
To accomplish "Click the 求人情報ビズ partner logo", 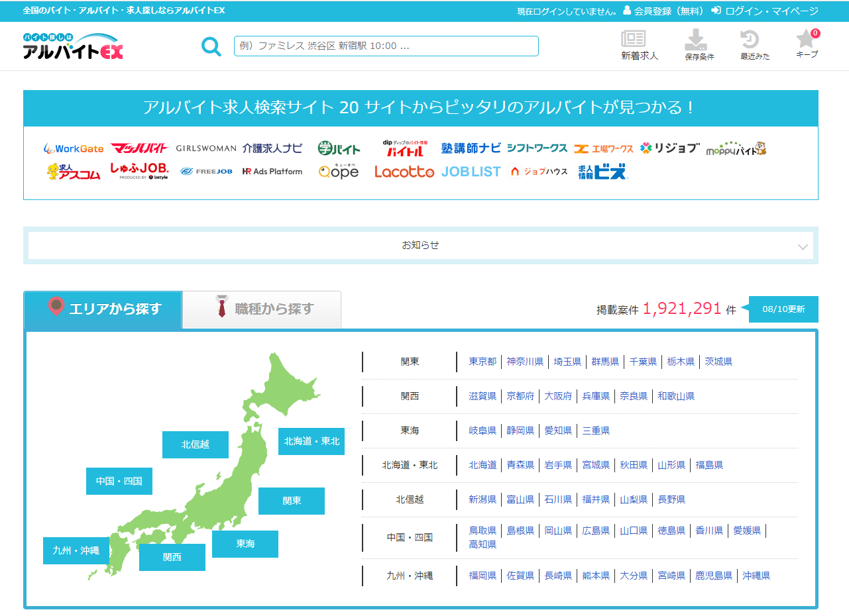I will (x=602, y=172).
